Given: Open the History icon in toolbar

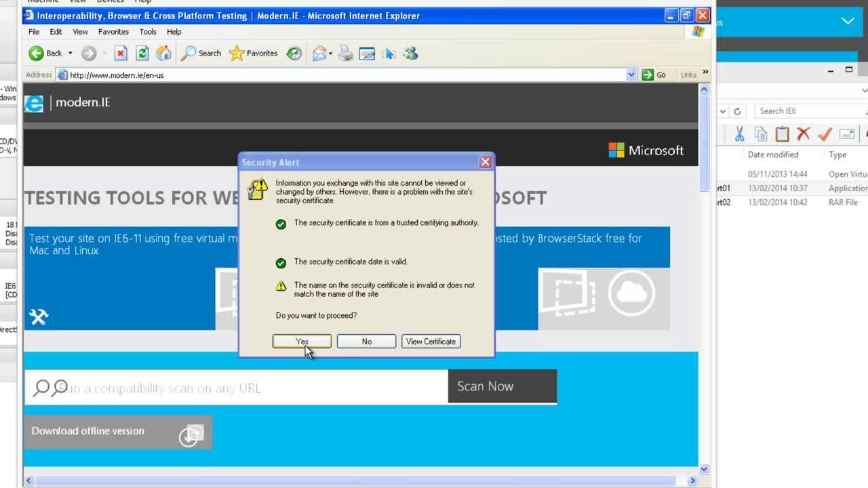Looking at the screenshot, I should (294, 53).
